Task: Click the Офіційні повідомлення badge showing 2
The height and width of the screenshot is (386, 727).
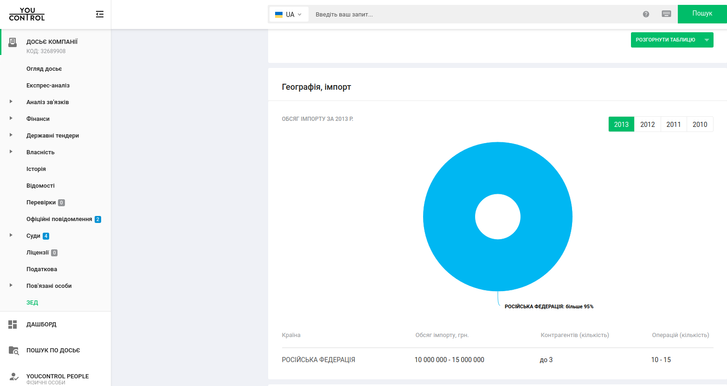Action: [98, 219]
